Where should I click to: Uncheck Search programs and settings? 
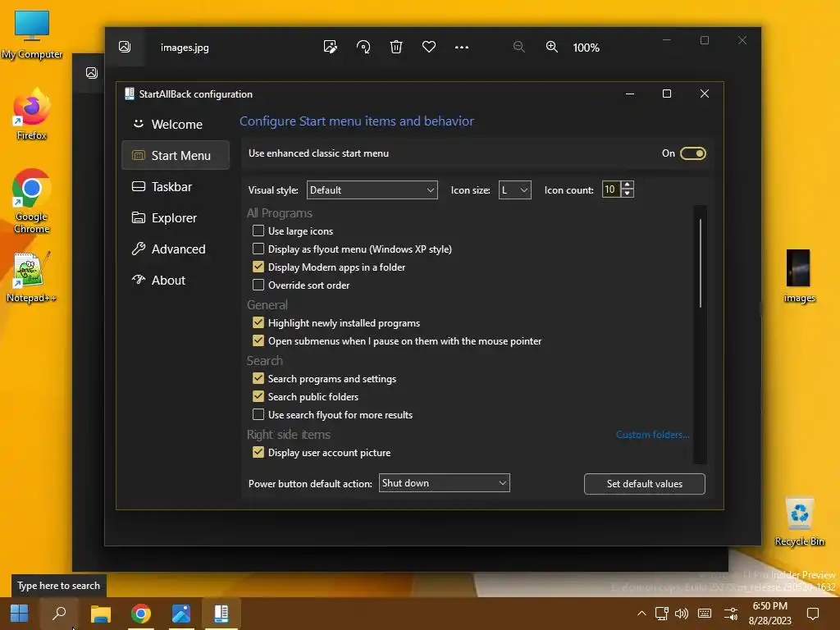pos(258,378)
